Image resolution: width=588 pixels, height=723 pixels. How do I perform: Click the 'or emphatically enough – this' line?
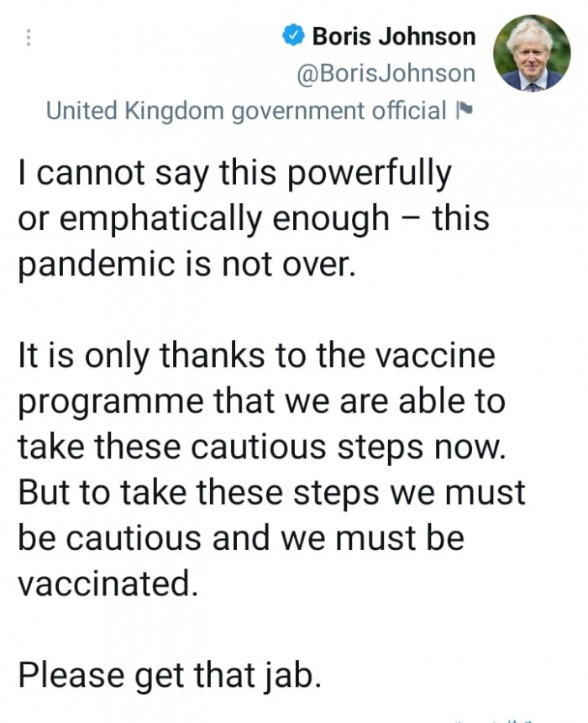coord(253,218)
